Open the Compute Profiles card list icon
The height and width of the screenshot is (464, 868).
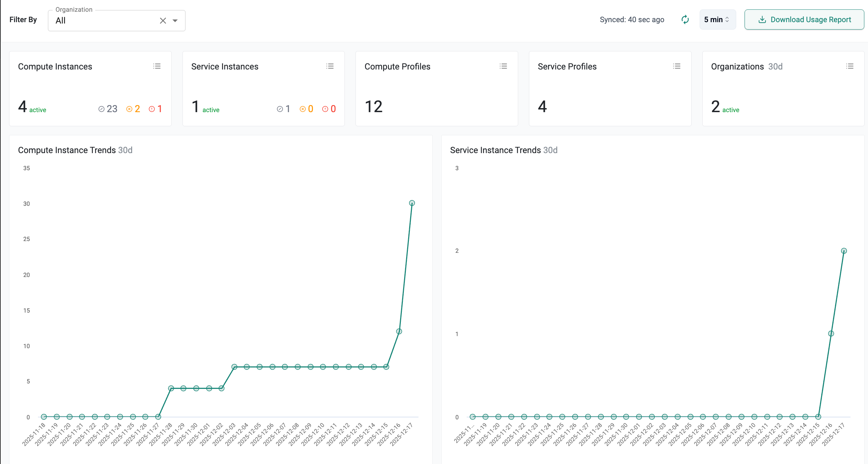503,66
